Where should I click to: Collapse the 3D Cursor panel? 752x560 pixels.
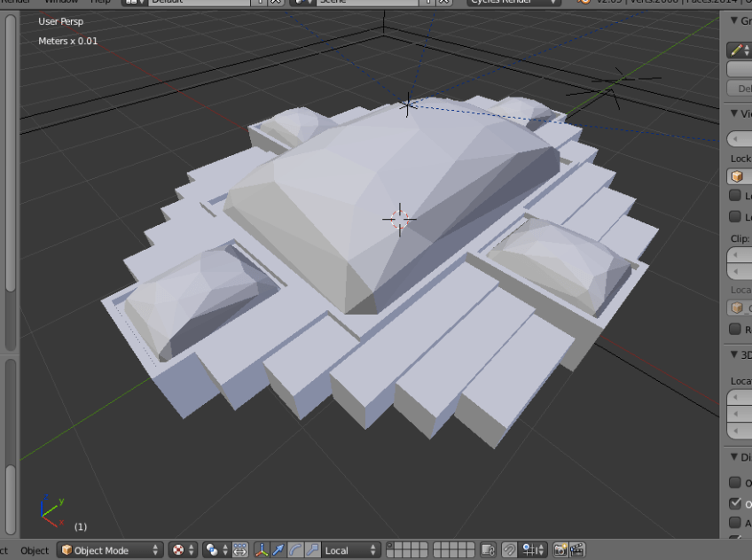point(734,354)
